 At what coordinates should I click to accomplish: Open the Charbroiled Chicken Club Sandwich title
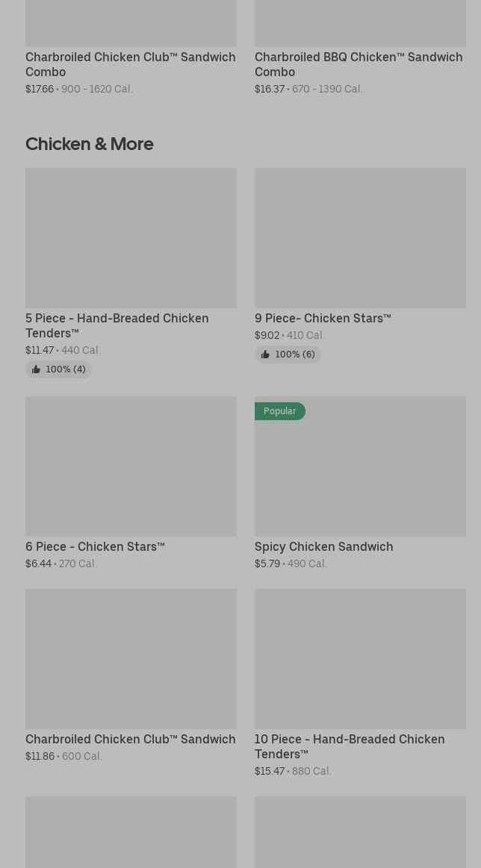coord(131,739)
